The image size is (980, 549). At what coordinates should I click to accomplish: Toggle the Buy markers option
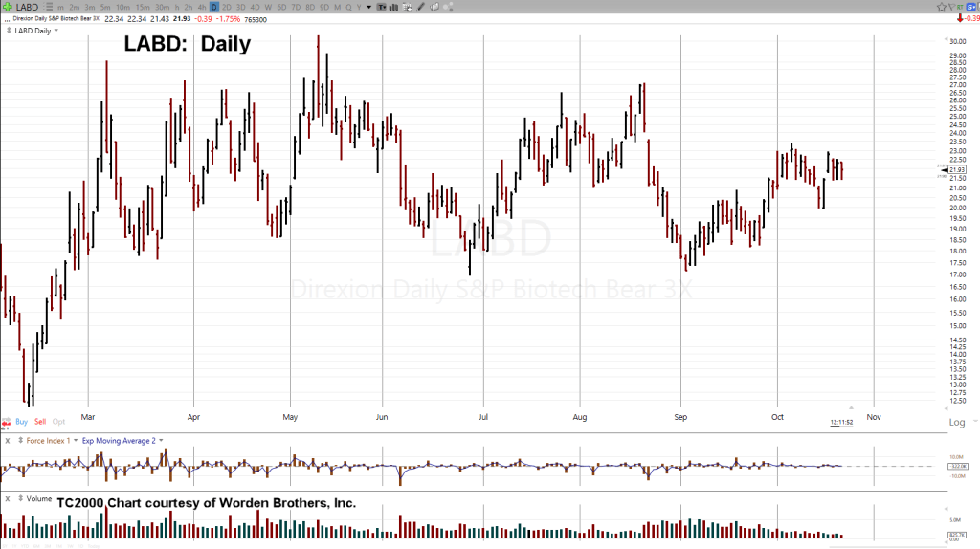pos(21,422)
